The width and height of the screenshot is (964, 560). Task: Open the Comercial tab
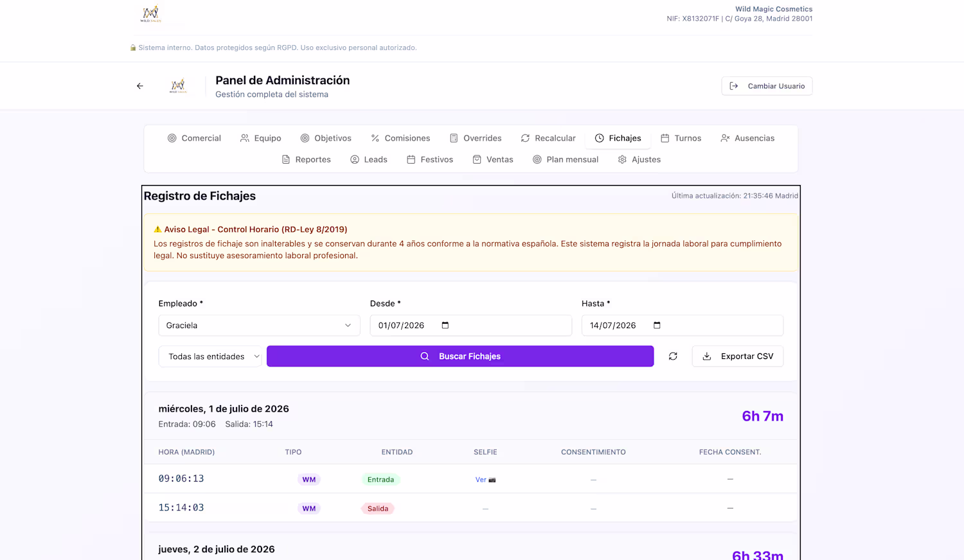coord(194,138)
